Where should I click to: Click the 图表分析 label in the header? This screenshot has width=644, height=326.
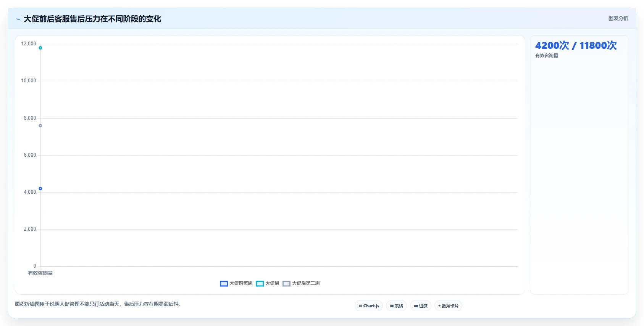coord(618,18)
